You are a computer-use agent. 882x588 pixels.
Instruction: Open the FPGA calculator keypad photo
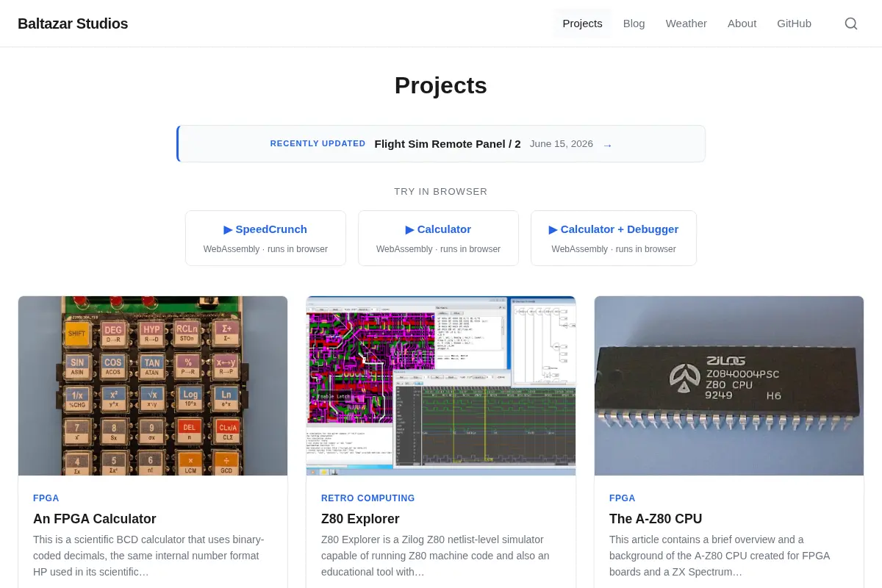[153, 386]
